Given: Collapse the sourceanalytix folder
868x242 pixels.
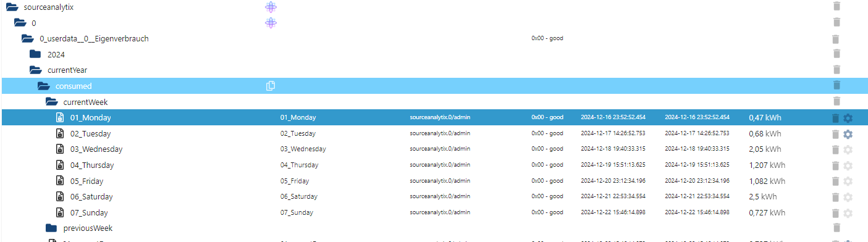Looking at the screenshot, I should [x=12, y=7].
